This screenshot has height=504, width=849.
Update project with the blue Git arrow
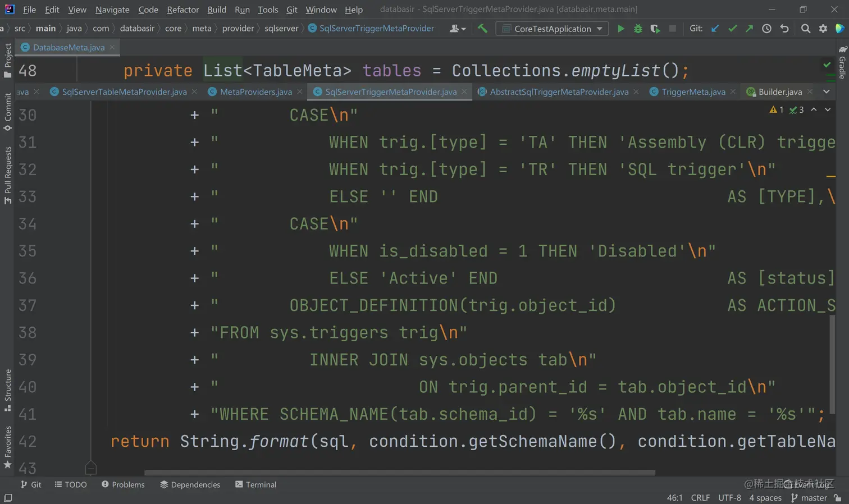715,29
